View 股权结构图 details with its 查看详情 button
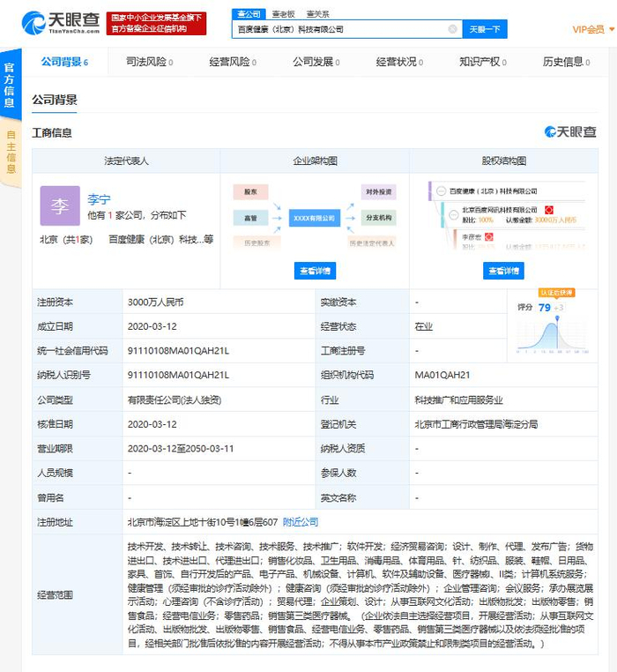The height and width of the screenshot is (672, 617). click(x=503, y=271)
